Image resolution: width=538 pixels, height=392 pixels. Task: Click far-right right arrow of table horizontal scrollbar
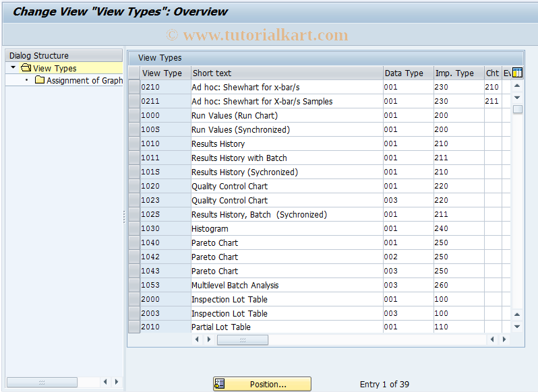tap(504, 339)
